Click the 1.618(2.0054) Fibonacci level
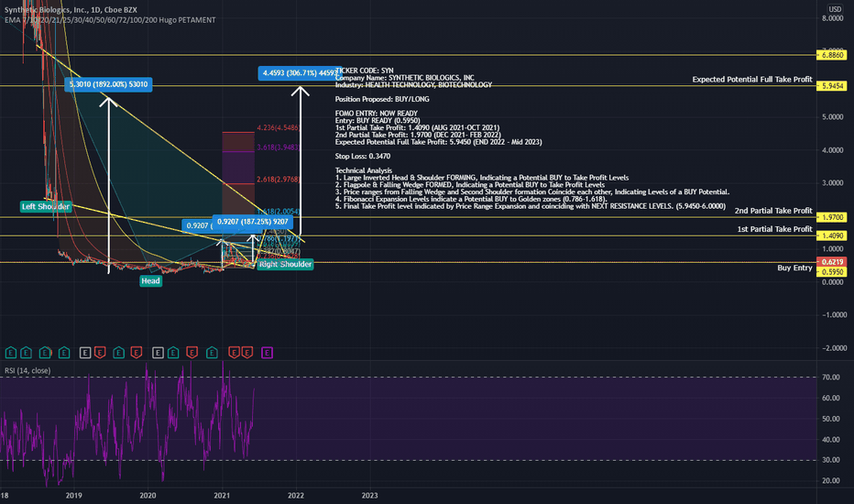This screenshot has width=854, height=504. (279, 212)
